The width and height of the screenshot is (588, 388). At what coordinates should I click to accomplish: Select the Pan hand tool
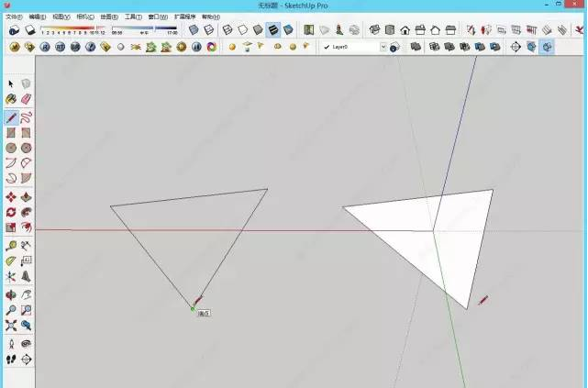26,295
